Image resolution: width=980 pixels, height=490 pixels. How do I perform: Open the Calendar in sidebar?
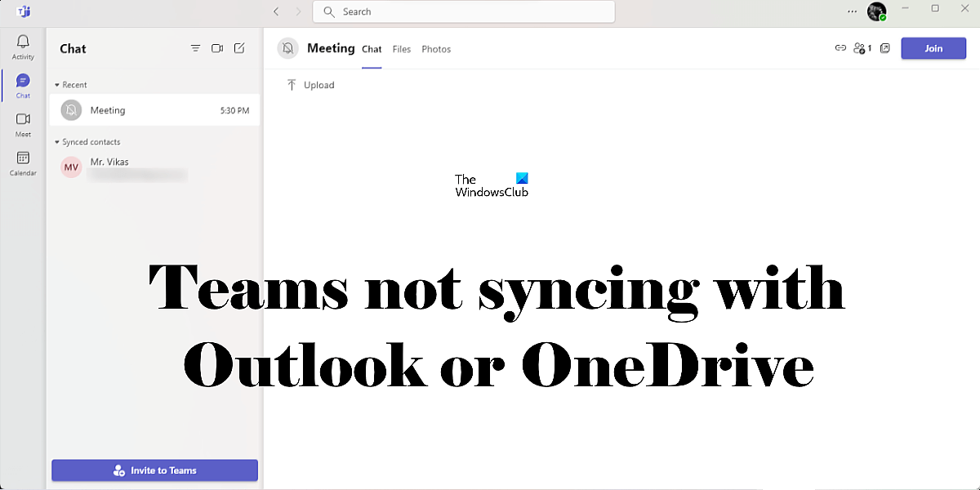coord(23,163)
